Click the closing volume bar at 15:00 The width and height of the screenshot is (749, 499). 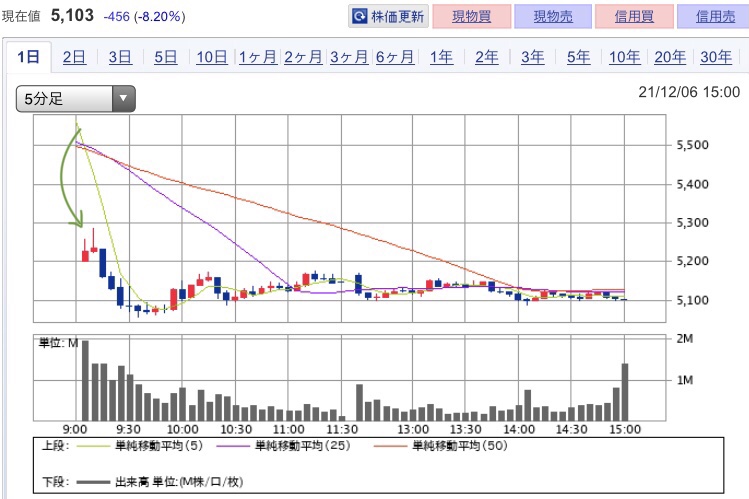[x=625, y=392]
